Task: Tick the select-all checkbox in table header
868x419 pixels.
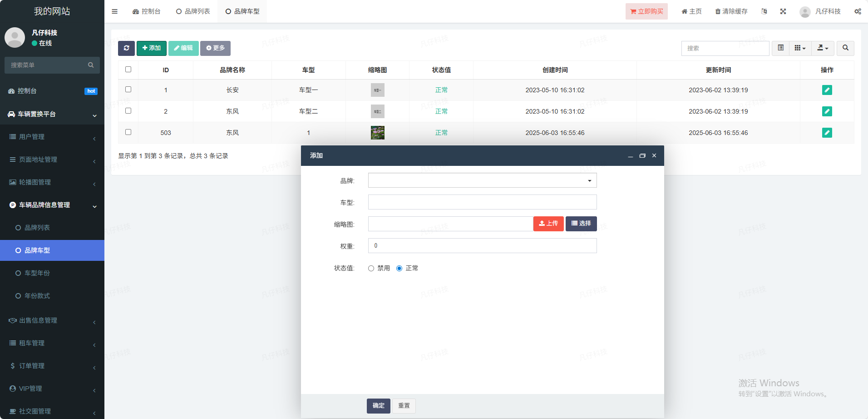Action: [x=128, y=70]
